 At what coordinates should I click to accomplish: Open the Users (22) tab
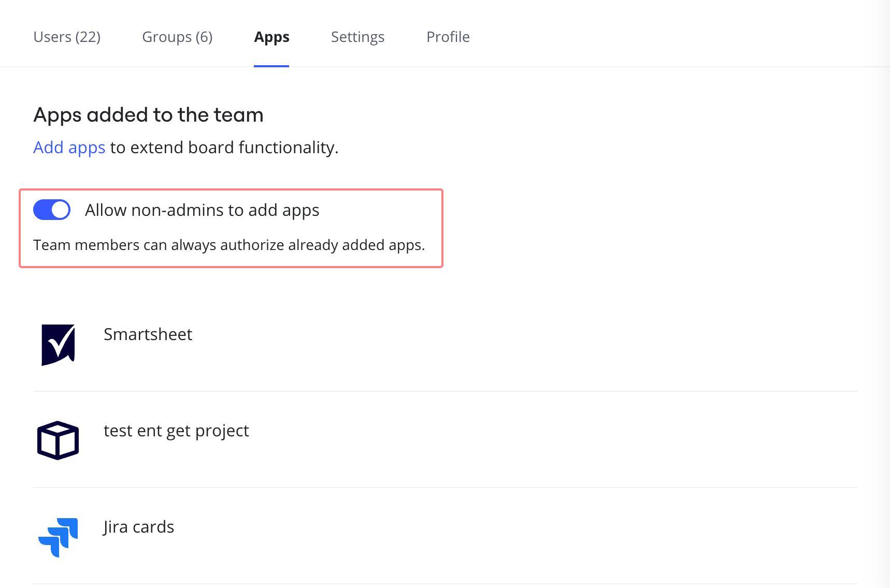point(67,37)
